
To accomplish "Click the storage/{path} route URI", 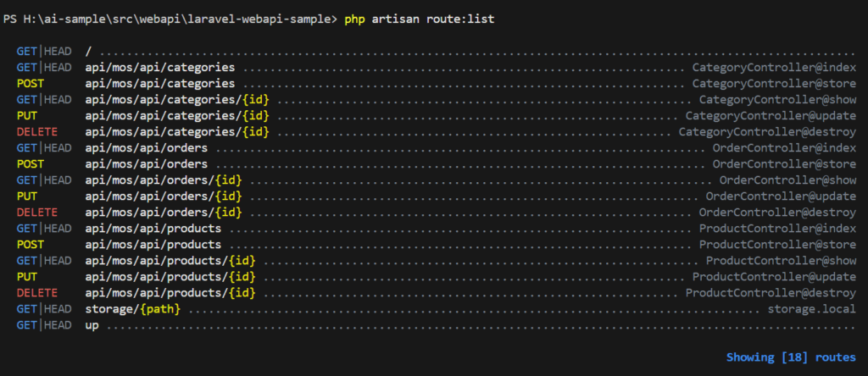I will (x=133, y=309).
